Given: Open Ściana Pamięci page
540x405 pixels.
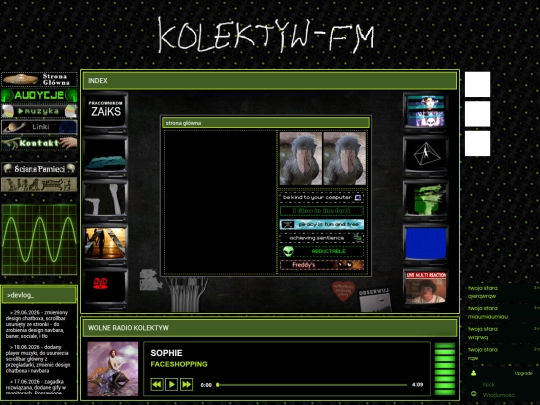Looking at the screenshot, I should click(39, 169).
